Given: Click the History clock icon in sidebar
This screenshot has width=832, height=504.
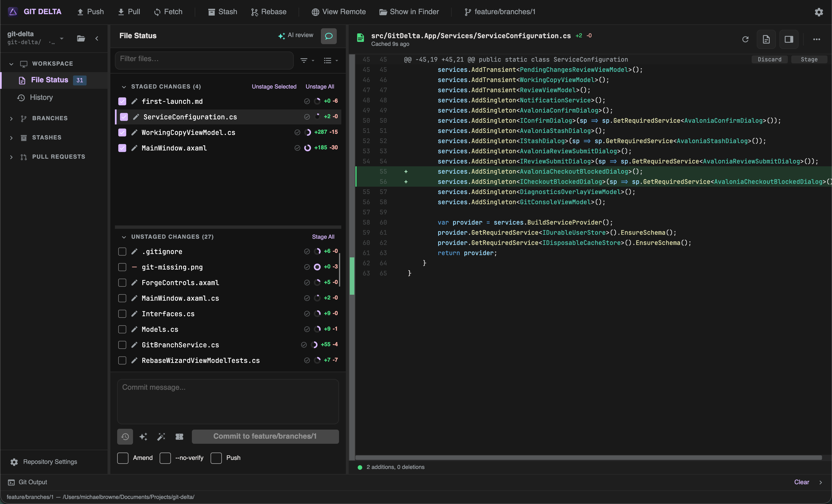Looking at the screenshot, I should click(21, 98).
